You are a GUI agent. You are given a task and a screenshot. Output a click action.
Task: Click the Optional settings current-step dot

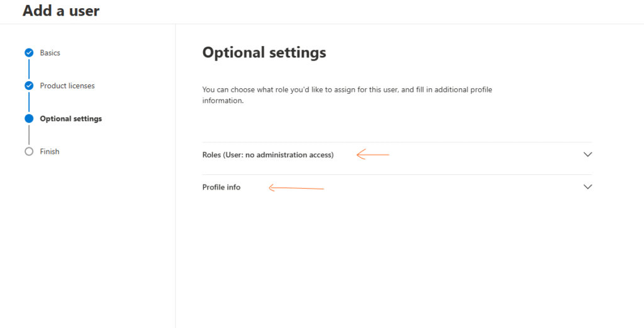click(29, 118)
